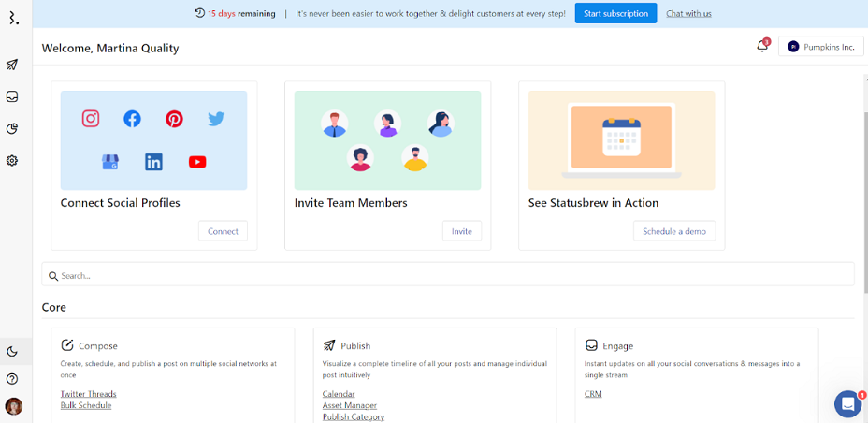
Task: Click the calendar laptop illustration
Action: pyautogui.click(x=622, y=140)
